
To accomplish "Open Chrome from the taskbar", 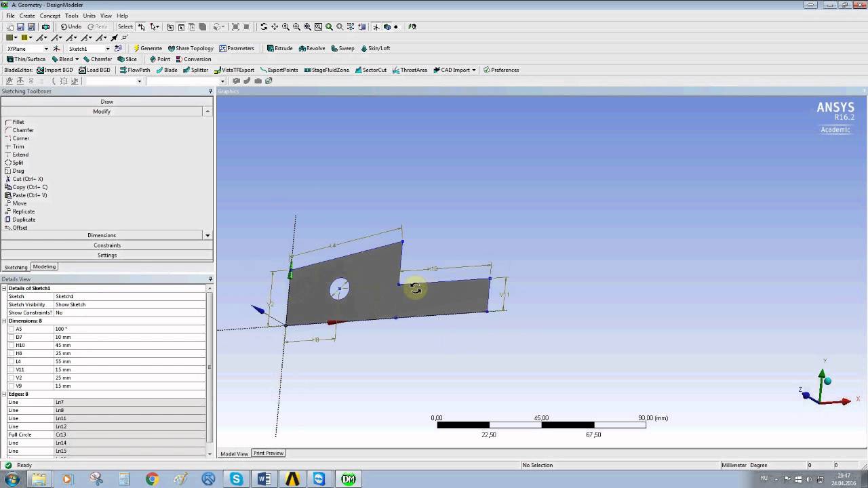I will tap(152, 479).
